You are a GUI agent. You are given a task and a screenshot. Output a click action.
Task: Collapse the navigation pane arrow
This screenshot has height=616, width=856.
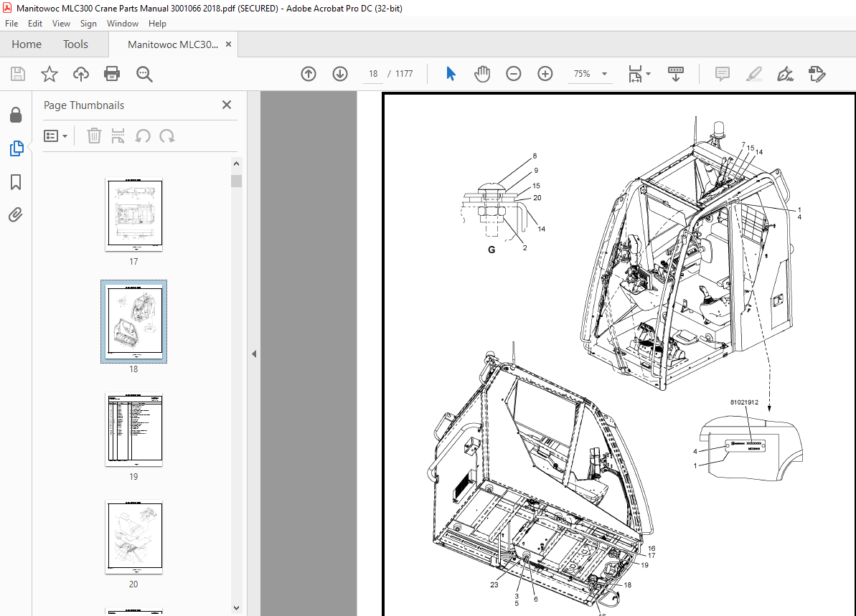[254, 354]
